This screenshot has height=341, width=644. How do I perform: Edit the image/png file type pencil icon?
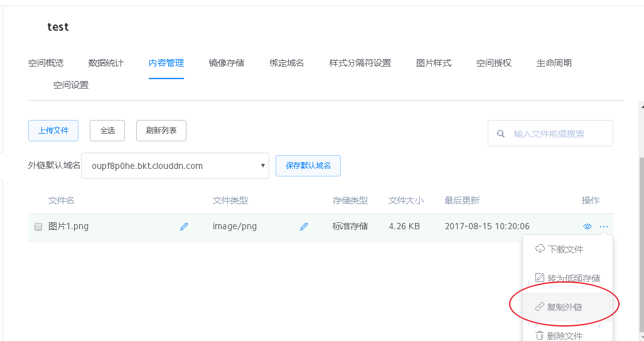coord(304,226)
